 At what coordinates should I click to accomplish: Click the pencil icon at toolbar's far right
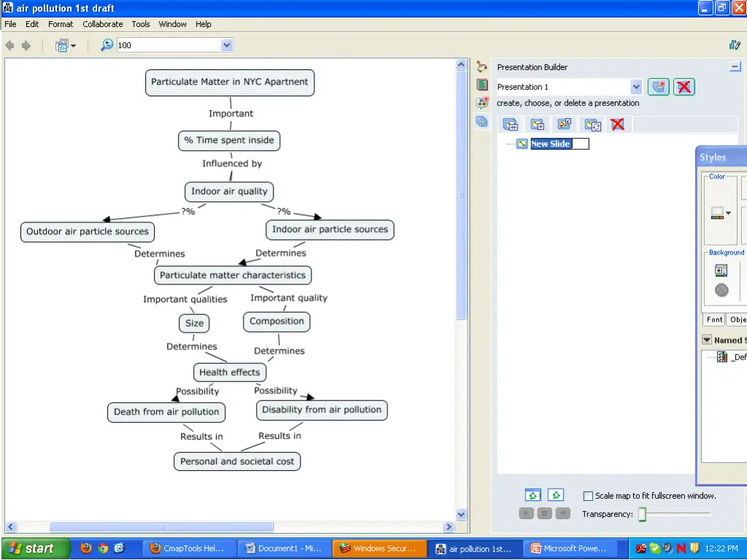click(x=735, y=45)
